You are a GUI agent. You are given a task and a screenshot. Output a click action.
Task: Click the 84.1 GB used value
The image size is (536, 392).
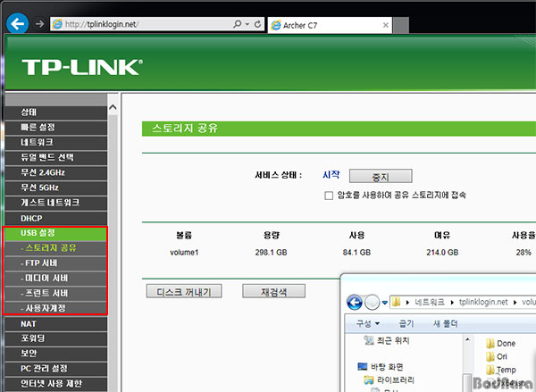pyautogui.click(x=356, y=252)
